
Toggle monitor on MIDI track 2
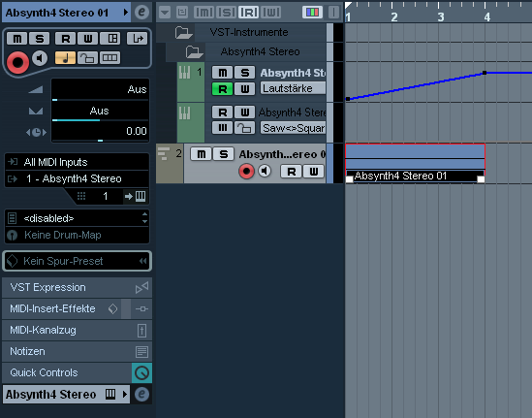(265, 171)
